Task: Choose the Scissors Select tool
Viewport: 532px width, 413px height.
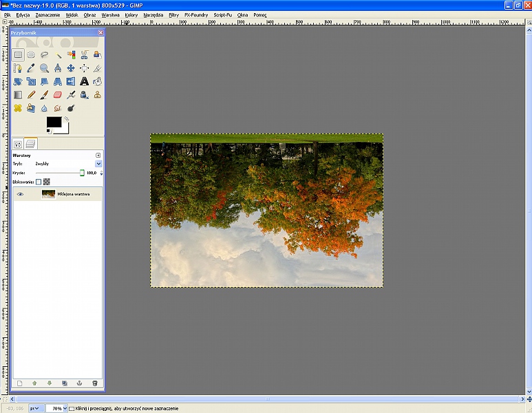Action: (x=84, y=55)
